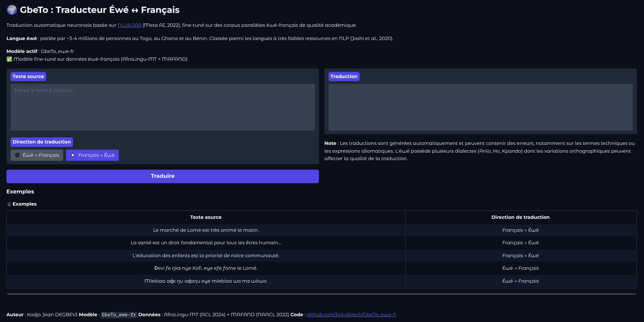Load the Éwé example starting with Míebiaa aɖe

[205, 281]
